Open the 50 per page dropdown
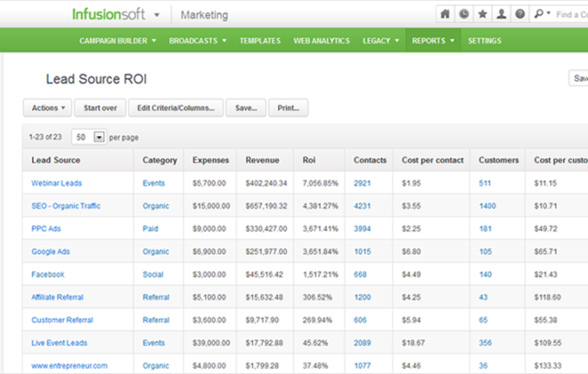588x374 pixels. click(89, 137)
